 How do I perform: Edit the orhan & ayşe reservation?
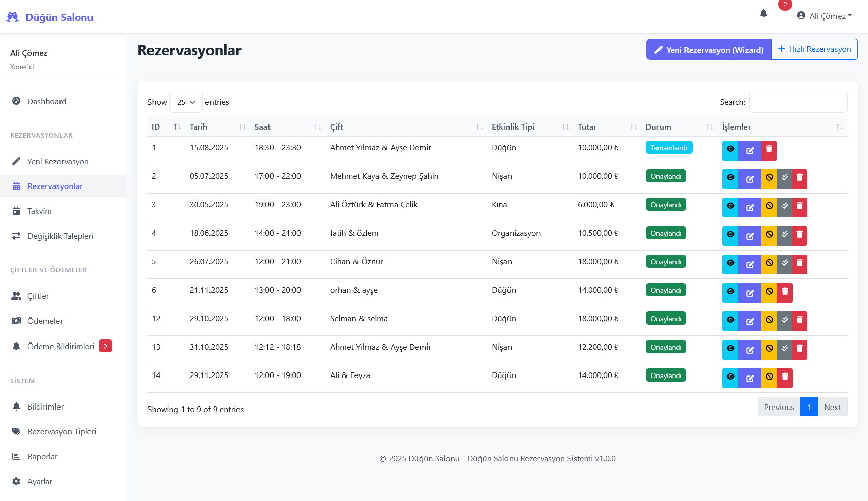750,293
